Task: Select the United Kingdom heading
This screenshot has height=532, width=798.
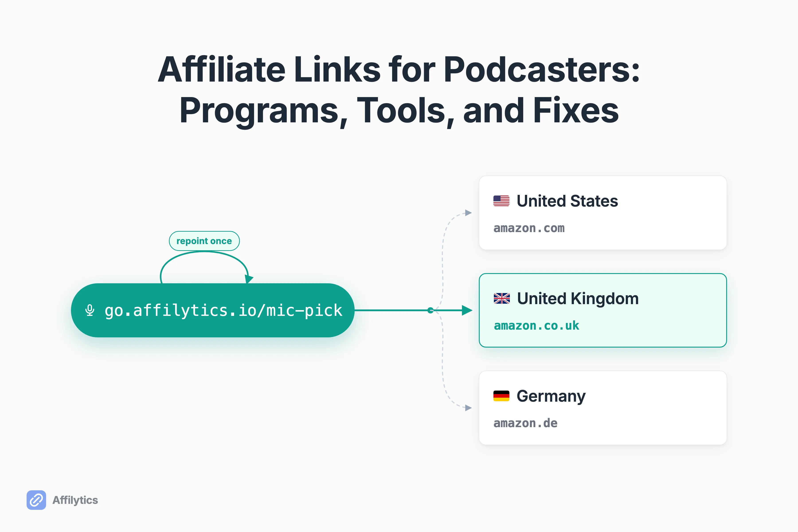Action: [x=578, y=299]
